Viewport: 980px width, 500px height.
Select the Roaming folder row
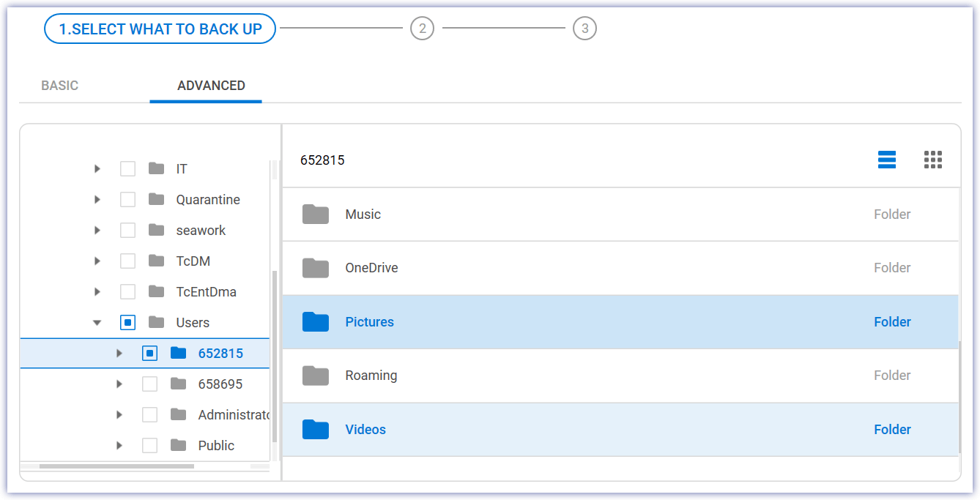click(513, 376)
